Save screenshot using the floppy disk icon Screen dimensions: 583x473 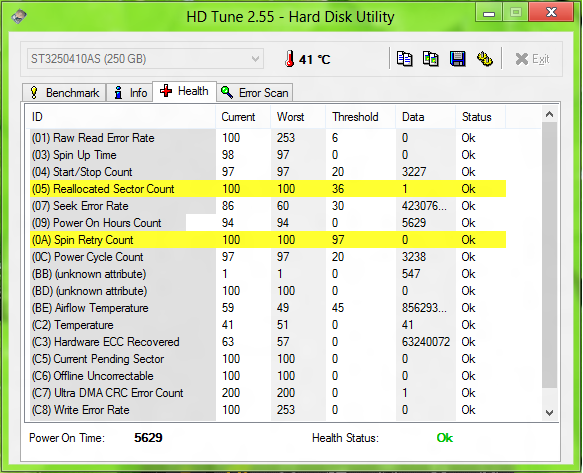[458, 59]
